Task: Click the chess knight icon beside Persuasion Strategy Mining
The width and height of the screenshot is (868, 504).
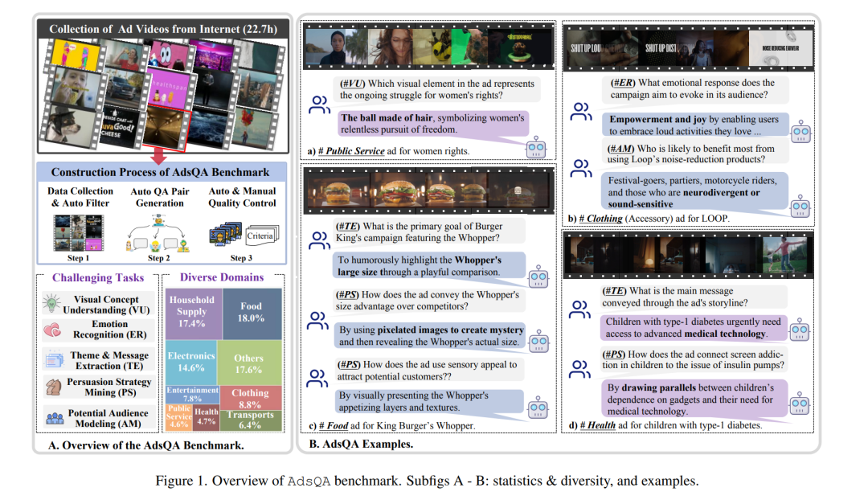Action: (54, 387)
